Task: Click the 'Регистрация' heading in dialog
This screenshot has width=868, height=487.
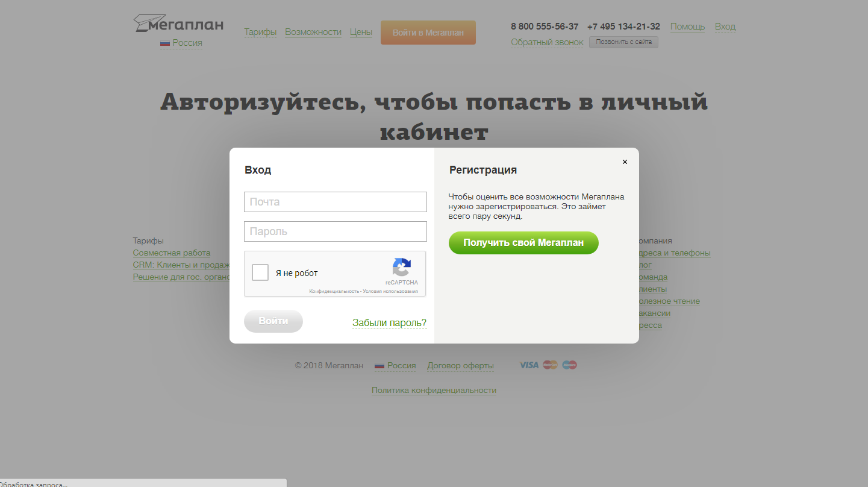Action: [x=483, y=170]
